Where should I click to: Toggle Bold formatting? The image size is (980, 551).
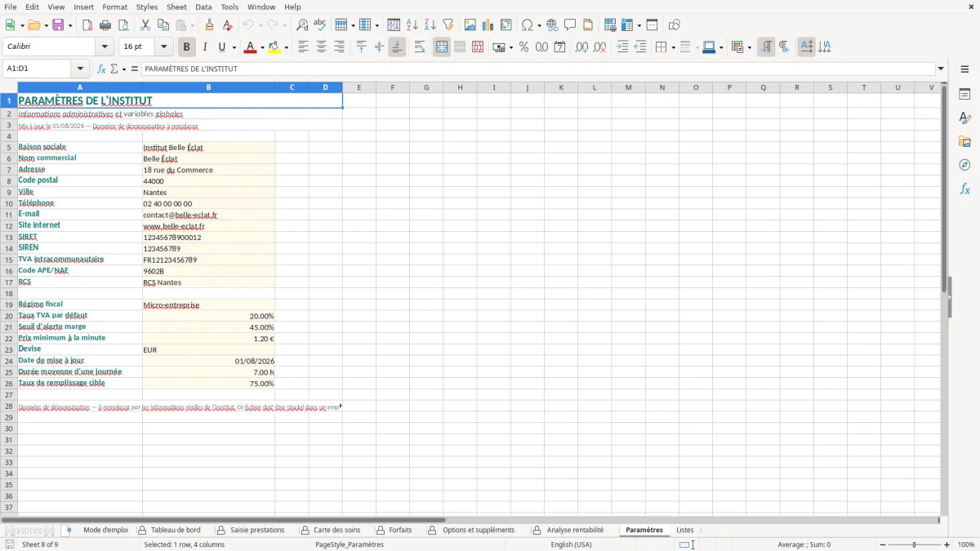coord(187,47)
